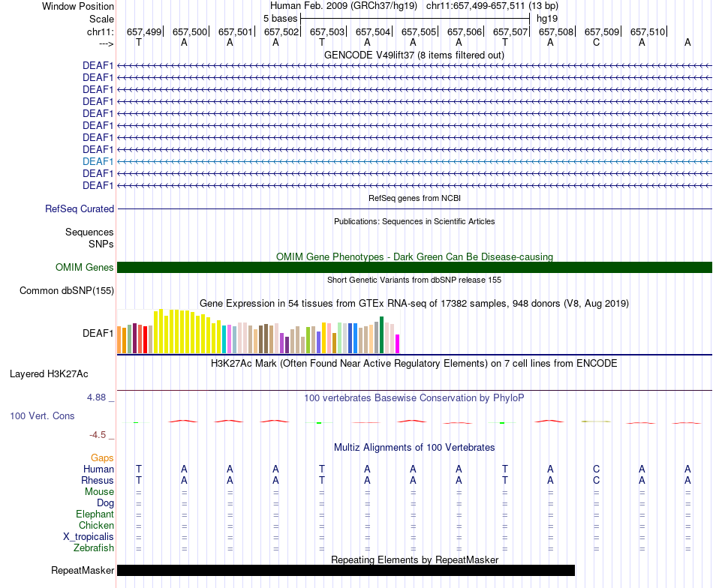
Task: Click the dark green OMIM Genes bar
Action: 414,267
